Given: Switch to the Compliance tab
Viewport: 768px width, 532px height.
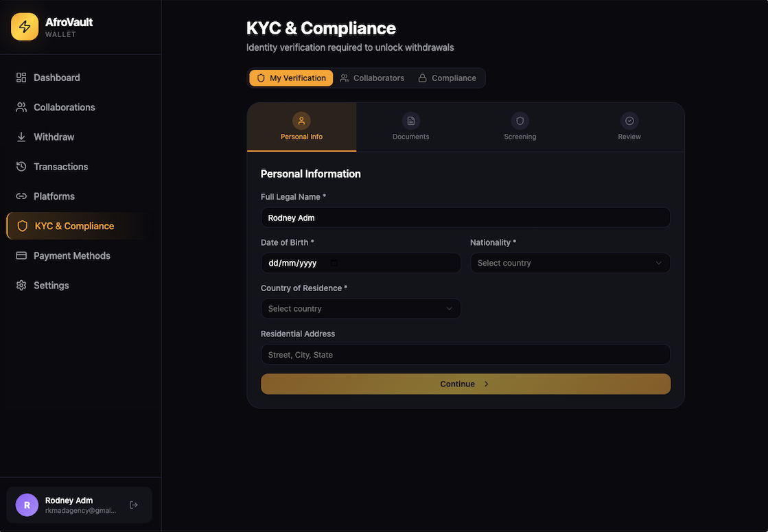Looking at the screenshot, I should (x=447, y=78).
